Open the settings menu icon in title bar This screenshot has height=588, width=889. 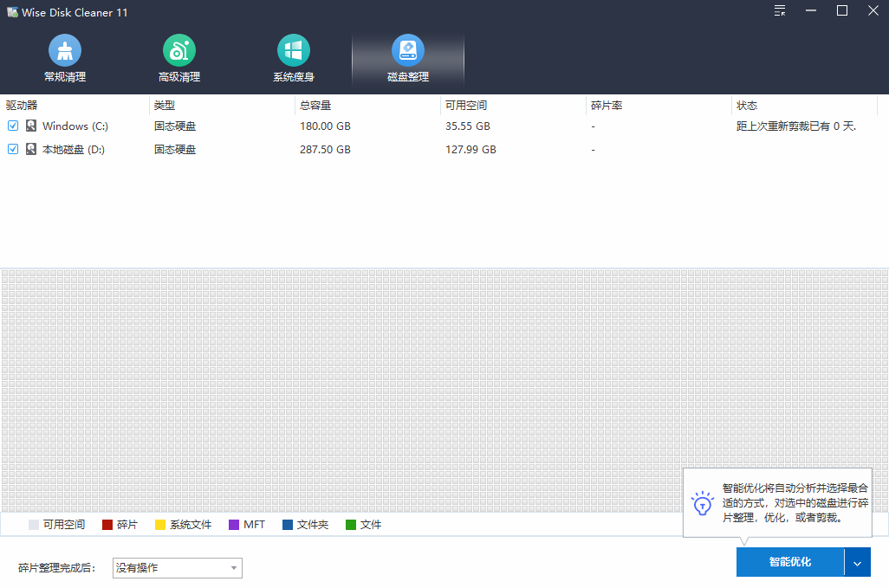(x=780, y=10)
